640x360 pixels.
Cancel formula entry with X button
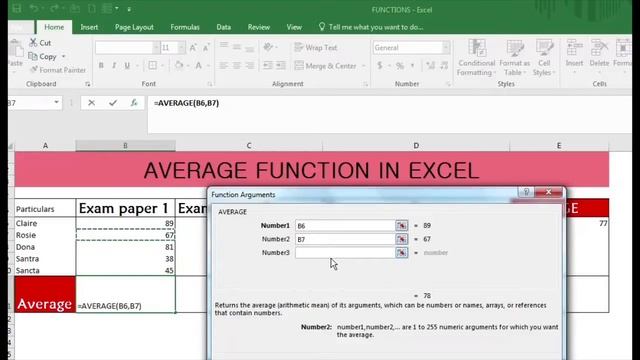[x=91, y=103]
